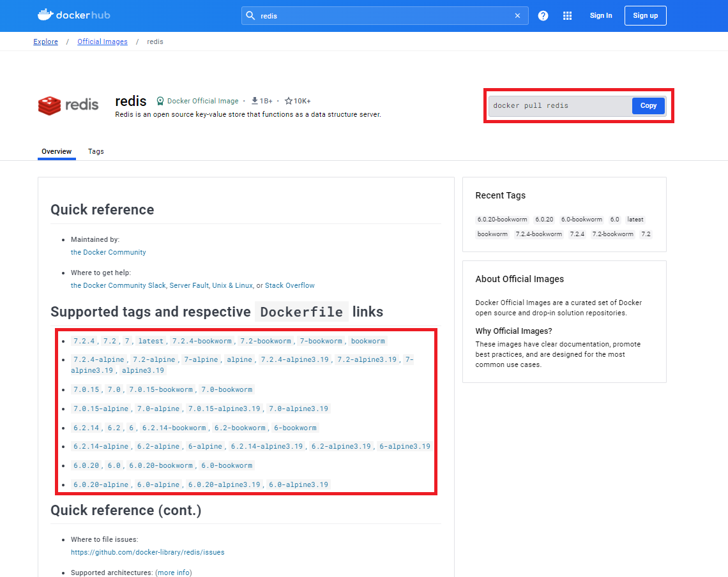Click the Sign up button
The width and height of the screenshot is (728, 577).
pyautogui.click(x=646, y=15)
